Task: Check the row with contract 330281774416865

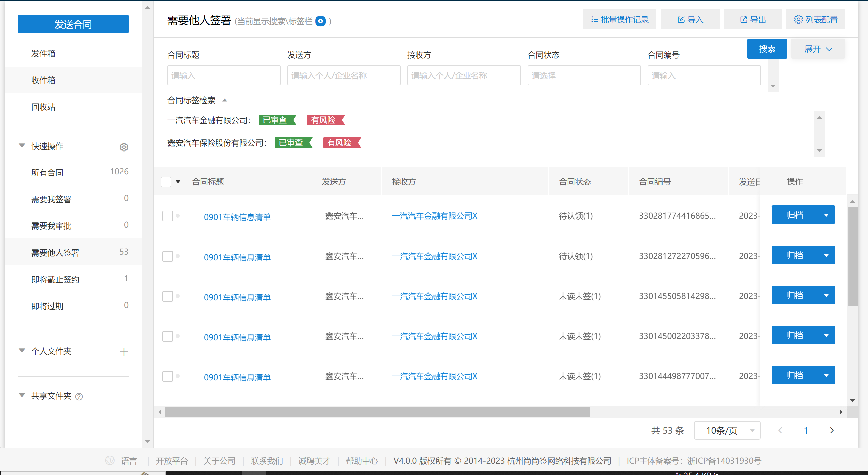Action: pos(167,216)
